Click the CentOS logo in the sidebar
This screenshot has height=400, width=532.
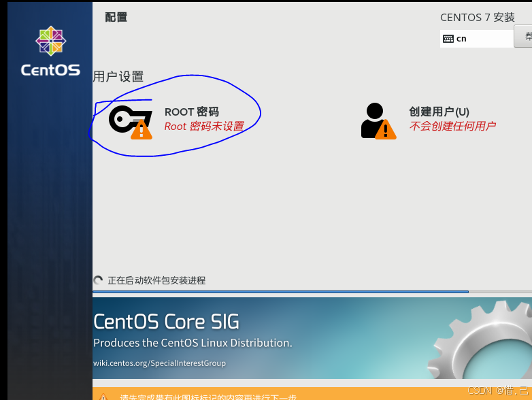51,41
